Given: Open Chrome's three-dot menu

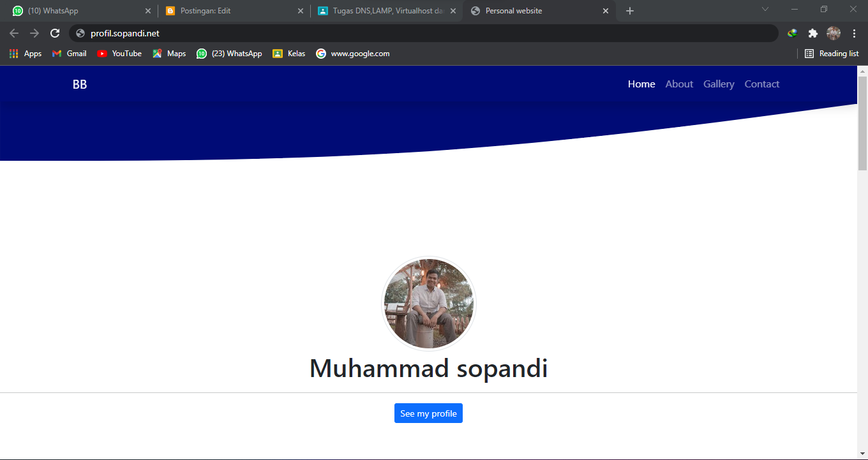Looking at the screenshot, I should pyautogui.click(x=854, y=33).
